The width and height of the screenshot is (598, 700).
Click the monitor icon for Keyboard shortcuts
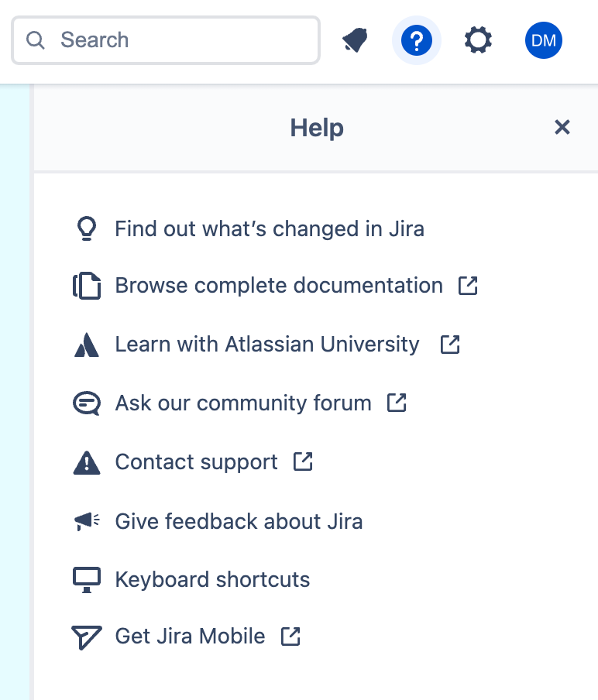click(x=87, y=579)
